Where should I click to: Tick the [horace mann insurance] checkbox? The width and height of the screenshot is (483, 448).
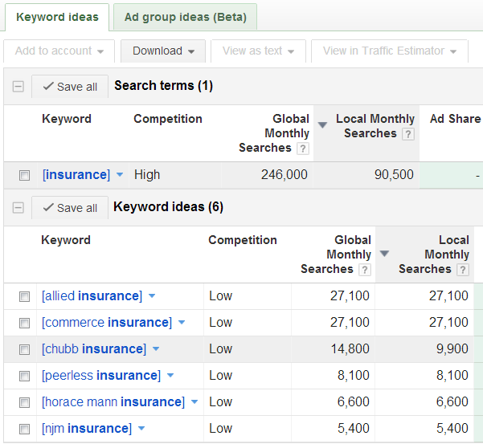tap(24, 402)
